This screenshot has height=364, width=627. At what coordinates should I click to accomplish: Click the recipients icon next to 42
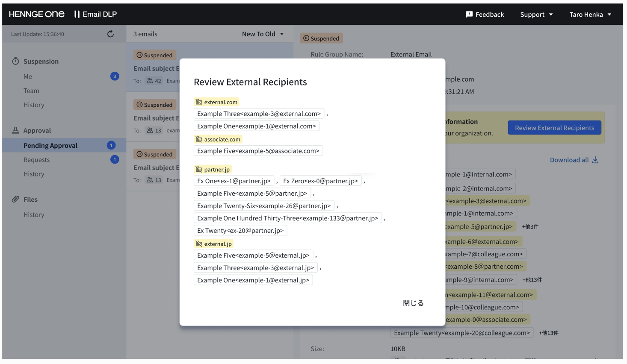[x=150, y=81]
